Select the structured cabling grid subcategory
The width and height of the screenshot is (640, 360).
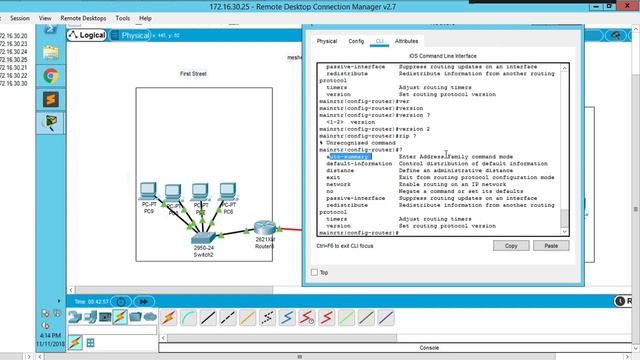tap(91, 343)
